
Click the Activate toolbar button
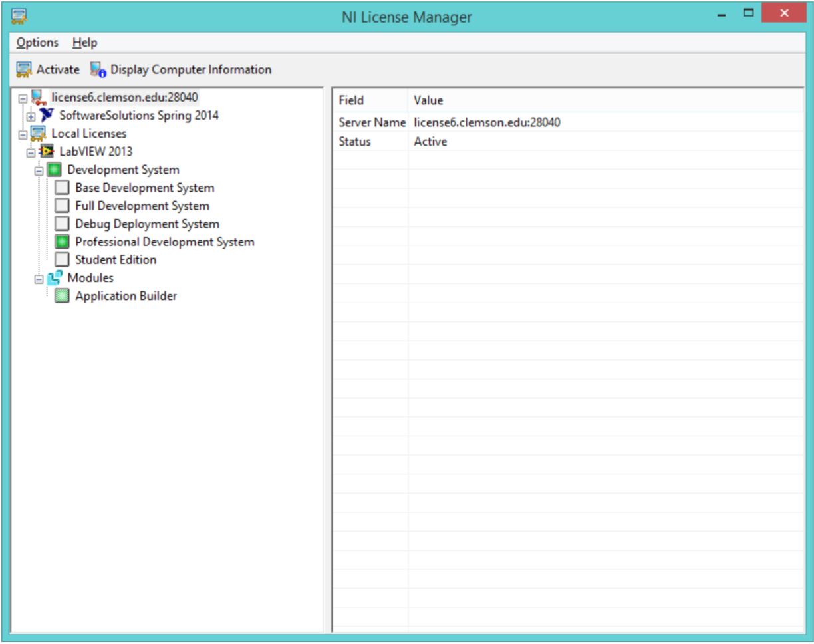47,69
